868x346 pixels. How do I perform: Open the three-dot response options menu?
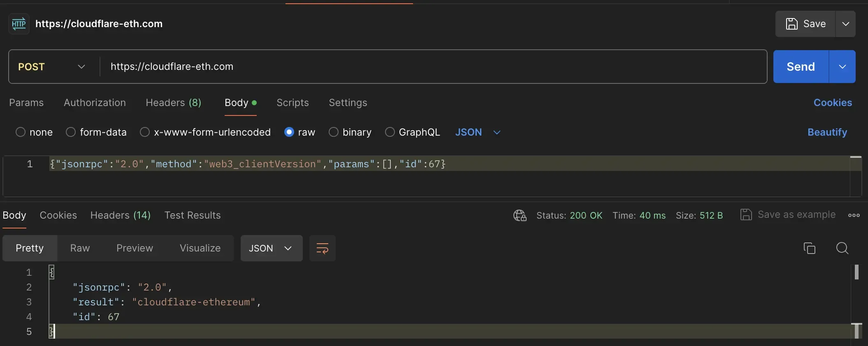854,215
